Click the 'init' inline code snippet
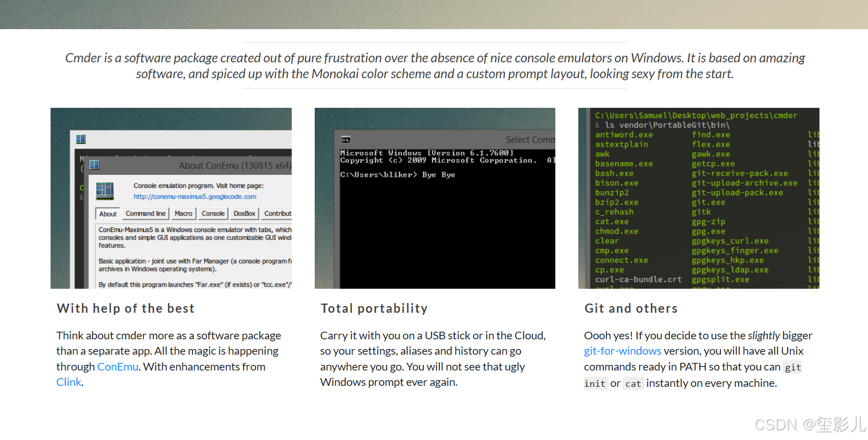Screen dimensions: 868x440 595,384
